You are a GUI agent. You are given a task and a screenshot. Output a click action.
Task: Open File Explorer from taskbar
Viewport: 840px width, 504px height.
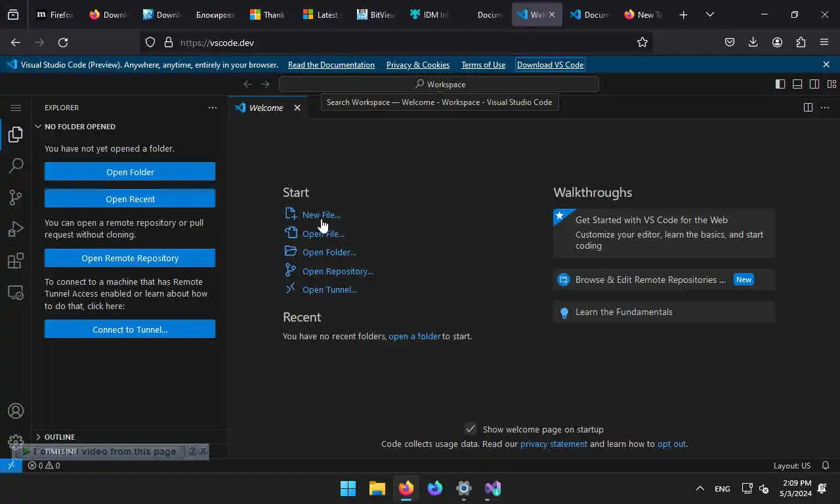(377, 488)
